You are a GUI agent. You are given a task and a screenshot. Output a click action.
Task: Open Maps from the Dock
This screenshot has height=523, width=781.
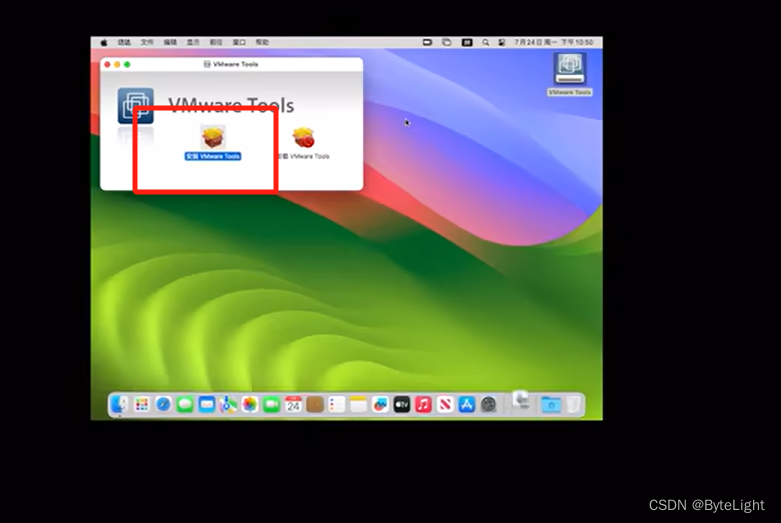[228, 404]
